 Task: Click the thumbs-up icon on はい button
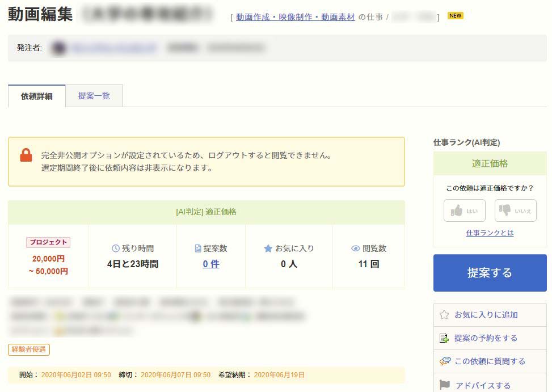(457, 210)
